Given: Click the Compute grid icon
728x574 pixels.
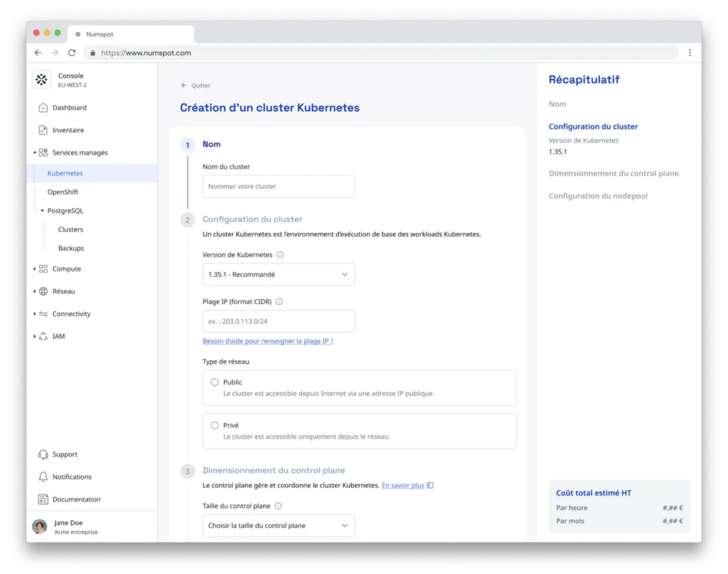Looking at the screenshot, I should coord(43,269).
